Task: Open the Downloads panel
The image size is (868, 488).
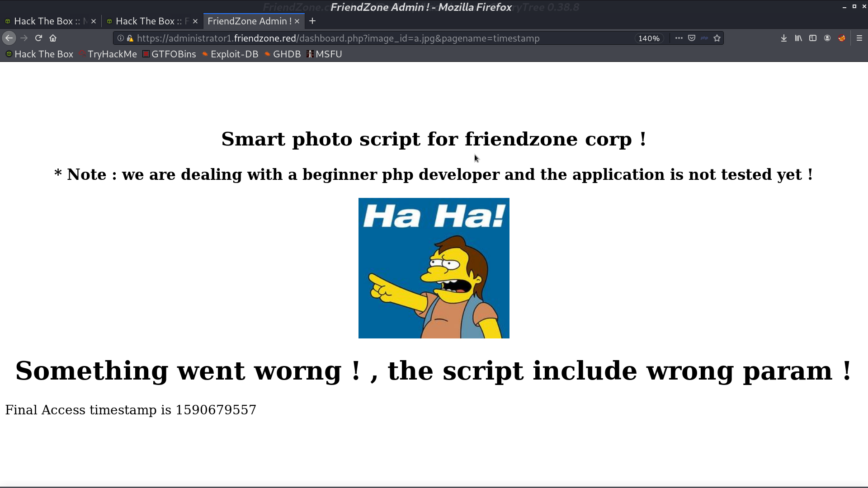Action: [x=784, y=38]
